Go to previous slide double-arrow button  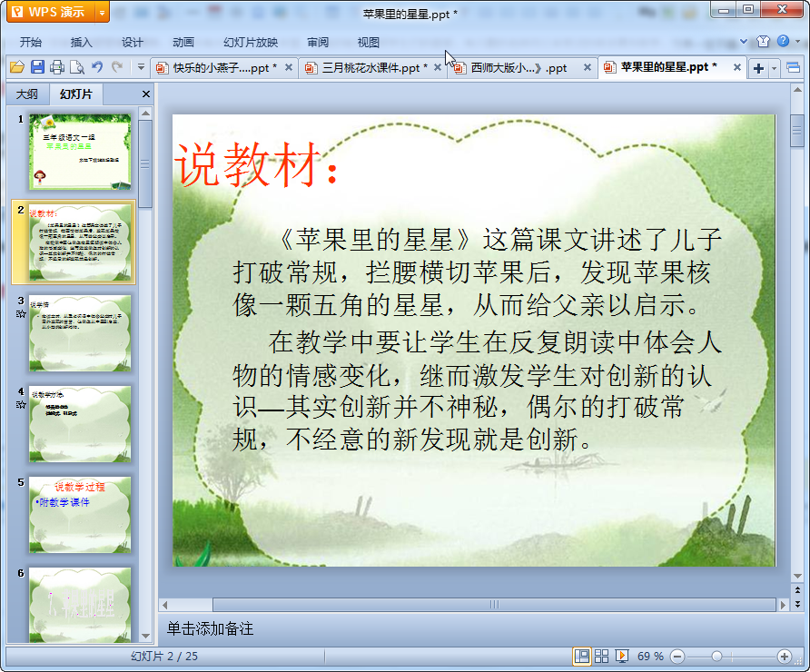pos(797,590)
